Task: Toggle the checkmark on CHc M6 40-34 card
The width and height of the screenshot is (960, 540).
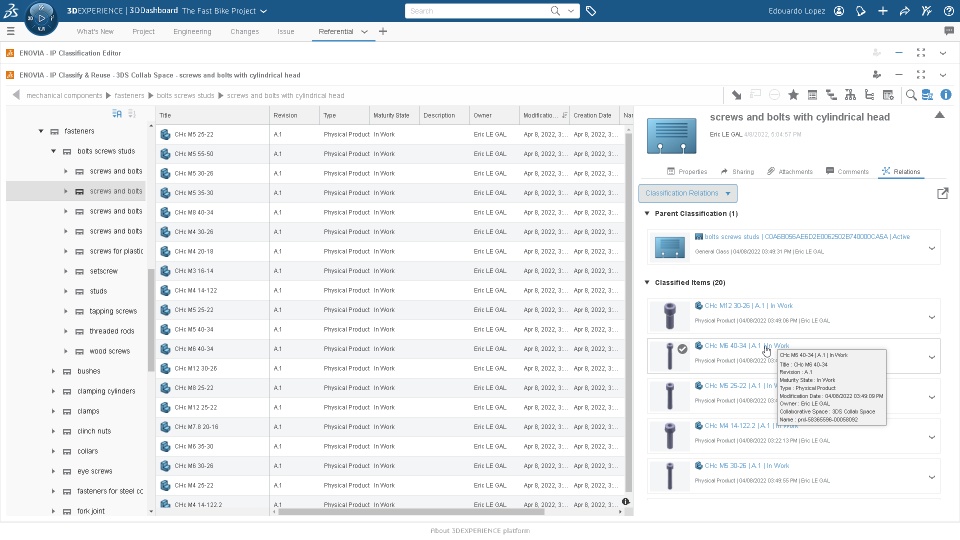Action: 682,349
